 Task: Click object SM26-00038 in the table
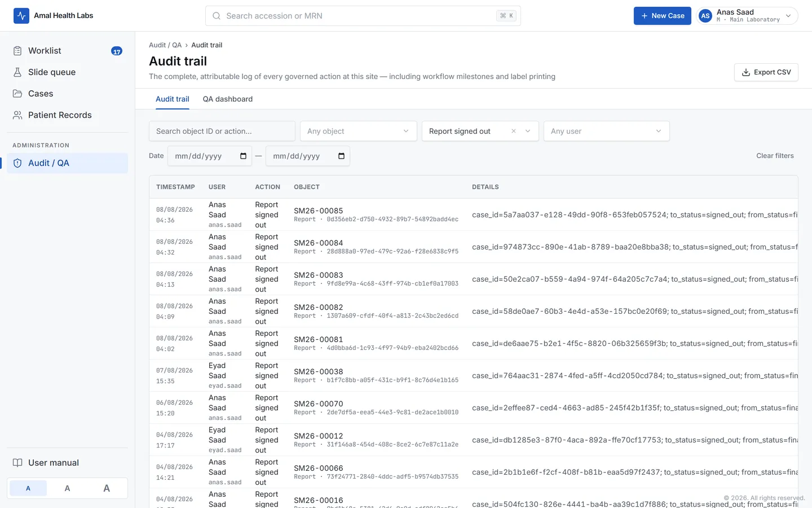click(x=319, y=371)
